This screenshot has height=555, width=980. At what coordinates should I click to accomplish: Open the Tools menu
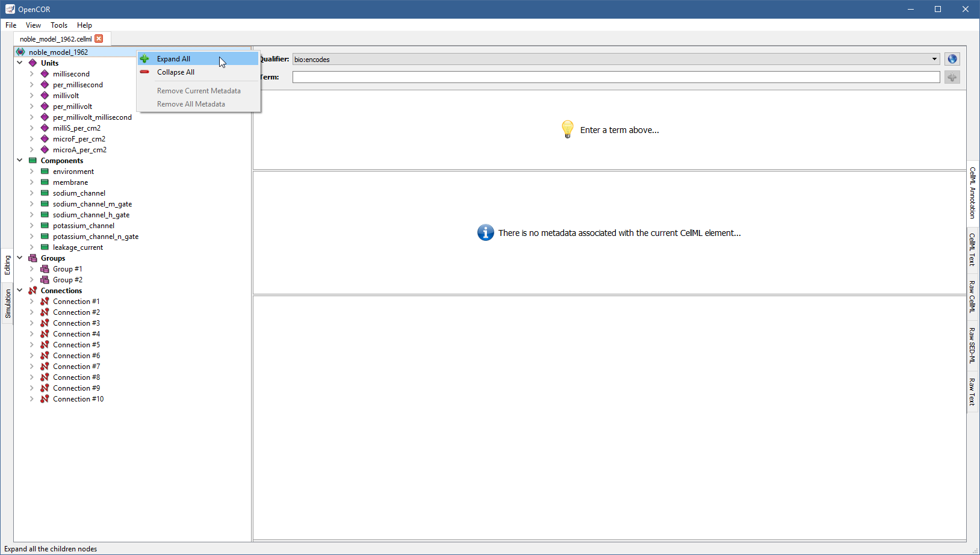click(58, 25)
